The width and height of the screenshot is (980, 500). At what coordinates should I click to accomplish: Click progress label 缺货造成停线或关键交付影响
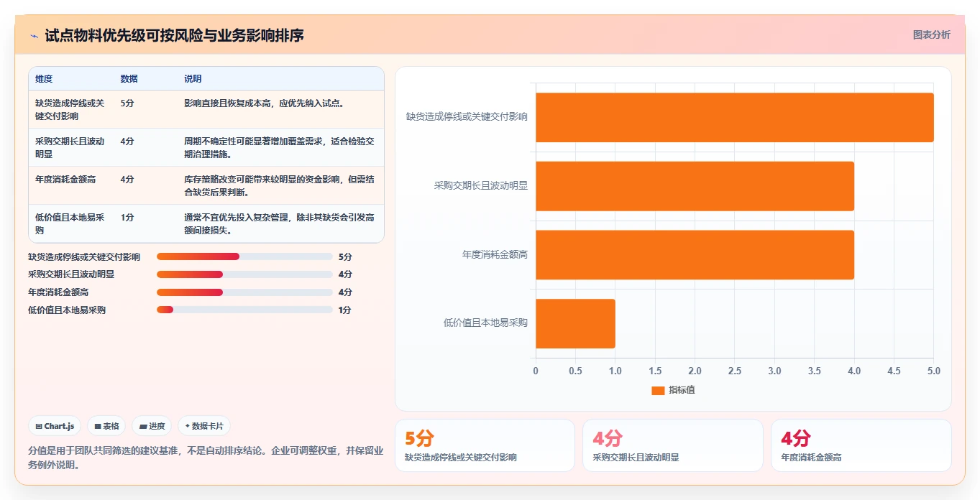[x=84, y=256]
